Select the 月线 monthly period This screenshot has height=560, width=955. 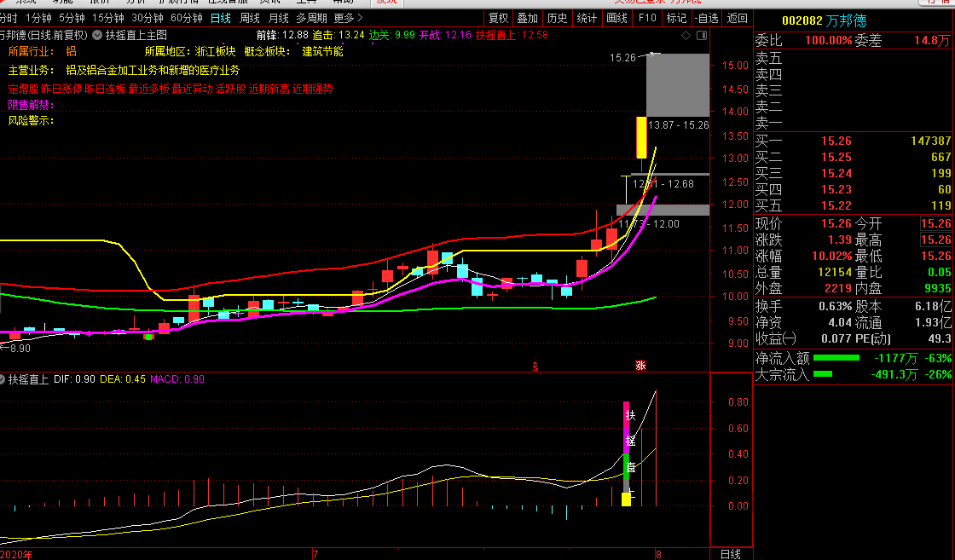(x=278, y=18)
